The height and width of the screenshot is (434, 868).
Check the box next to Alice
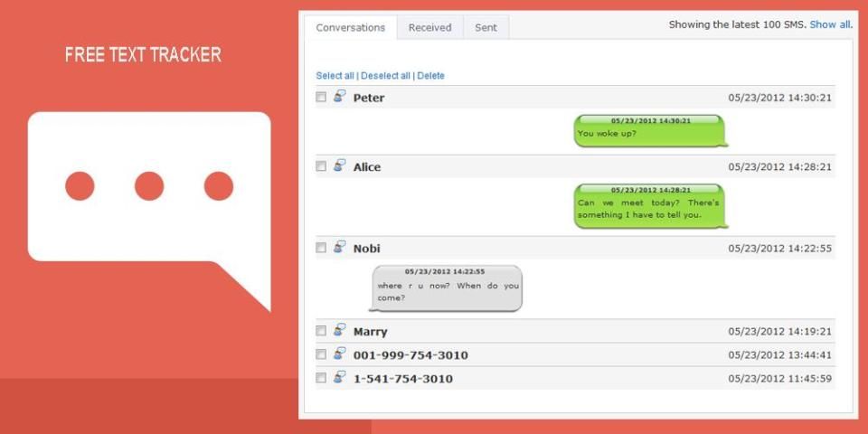(321, 166)
